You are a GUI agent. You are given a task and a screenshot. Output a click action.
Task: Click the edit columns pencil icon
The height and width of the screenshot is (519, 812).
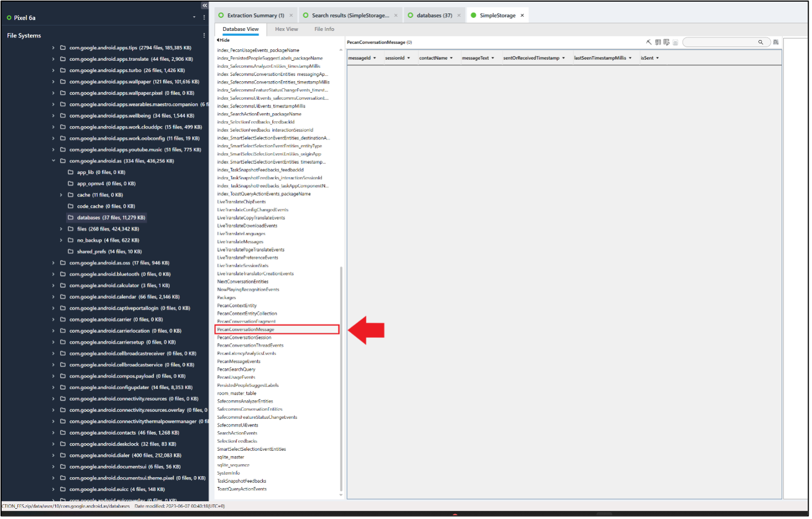666,42
